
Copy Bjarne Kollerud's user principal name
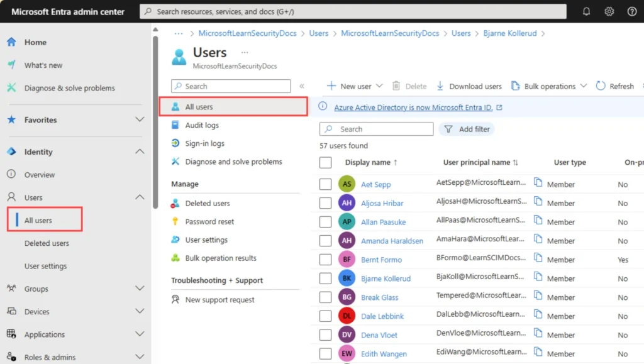coord(538,277)
